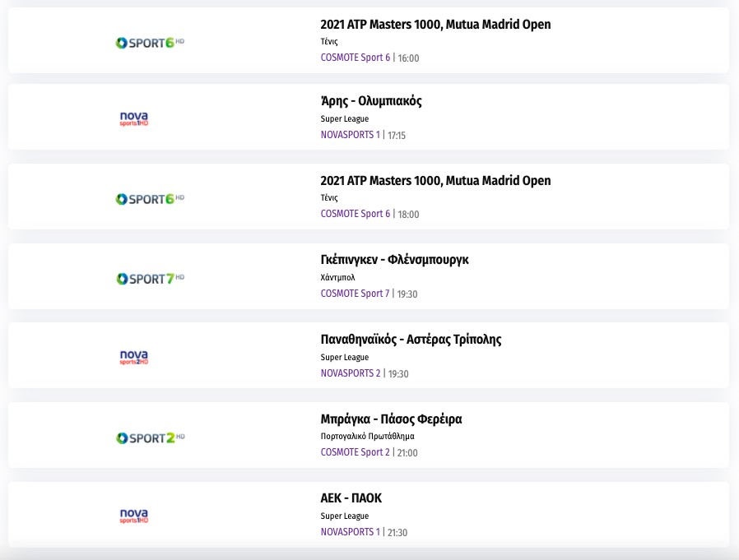Open the 16:00 Mutua Madrid Open event title
Screen dimensions: 739x560
(x=435, y=25)
